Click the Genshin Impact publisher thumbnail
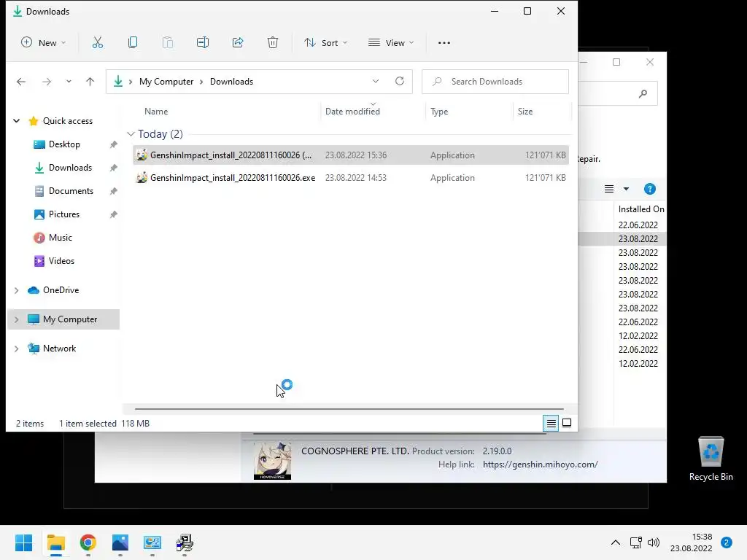747x560 pixels. click(273, 461)
